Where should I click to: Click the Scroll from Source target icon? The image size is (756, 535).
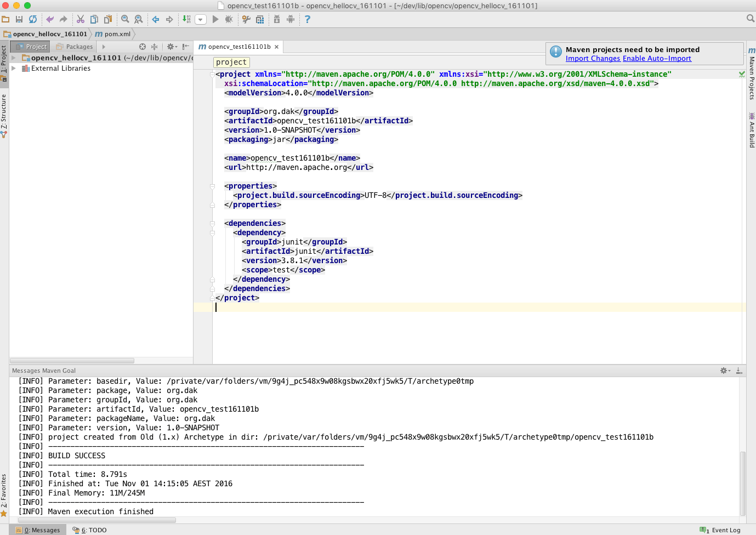(x=143, y=47)
